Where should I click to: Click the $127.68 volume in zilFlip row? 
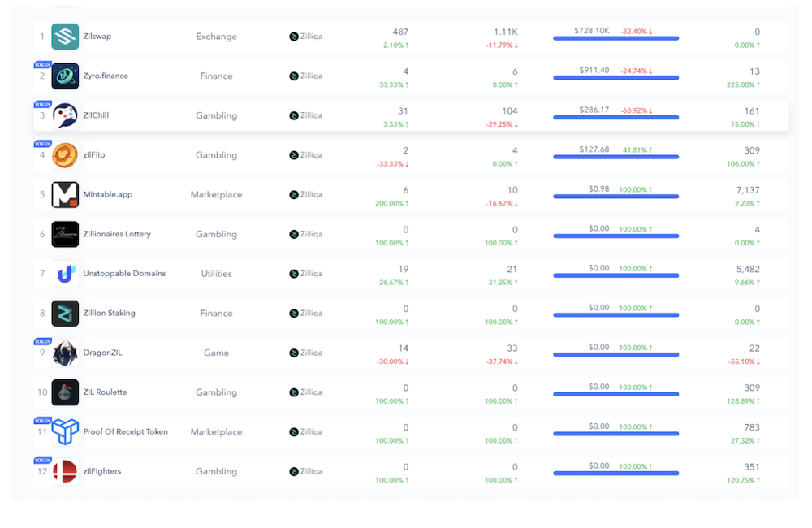pos(594,149)
